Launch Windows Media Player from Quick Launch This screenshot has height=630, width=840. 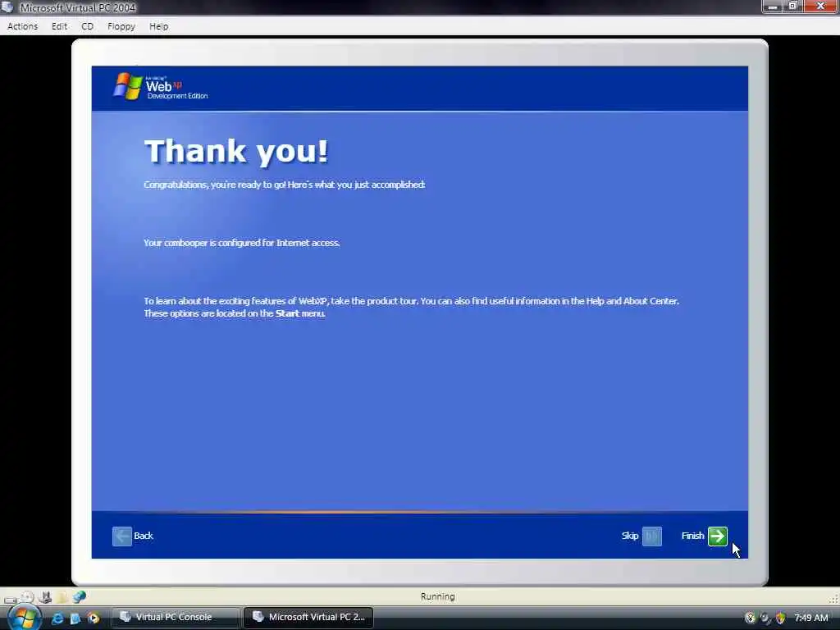[x=94, y=619]
